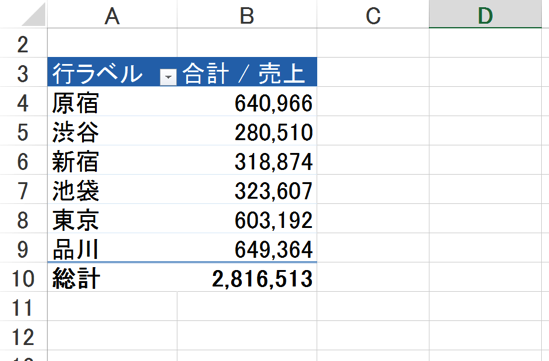Select column B header
This screenshot has height=361, width=549.
click(x=247, y=14)
